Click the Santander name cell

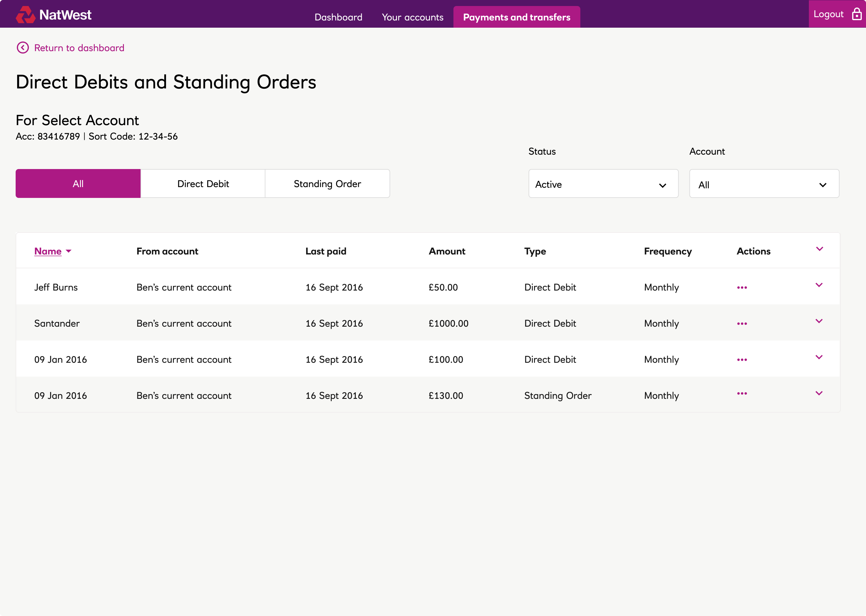pos(57,323)
